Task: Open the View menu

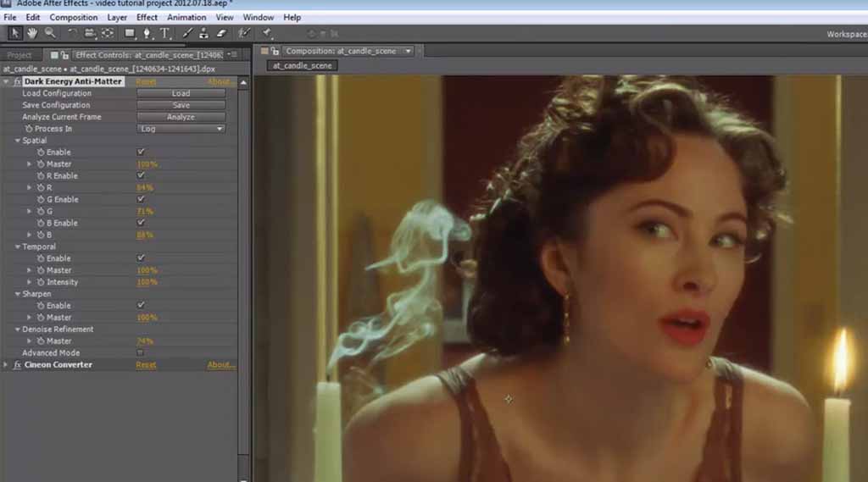Action: click(x=224, y=18)
